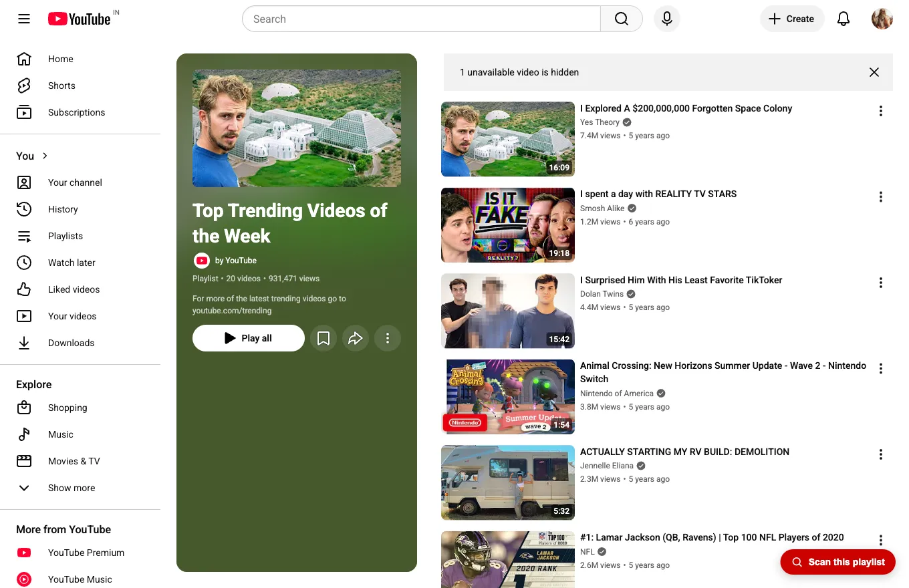The image size is (909, 588).
Task: Open the Nintendo of America channel link
Action: click(617, 394)
